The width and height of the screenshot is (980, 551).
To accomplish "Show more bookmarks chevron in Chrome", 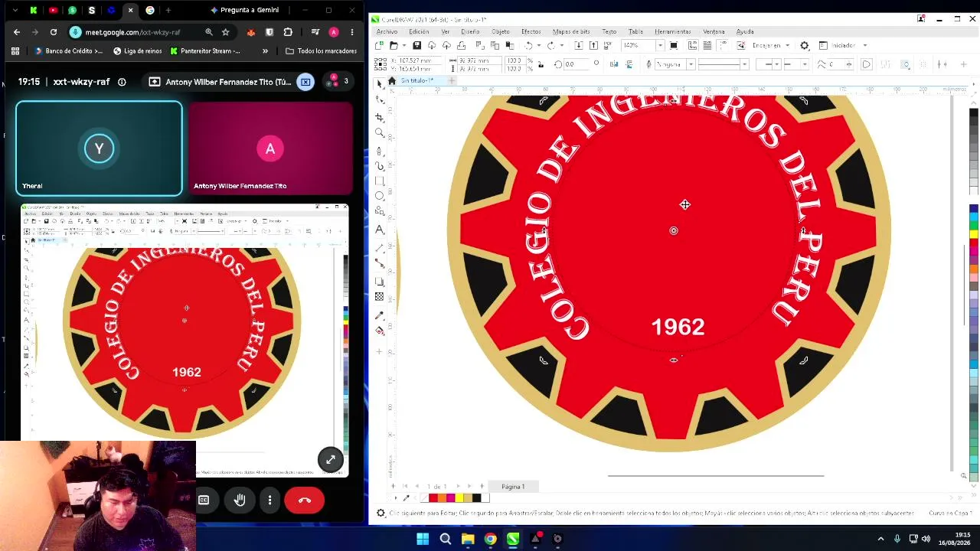I will (x=265, y=51).
